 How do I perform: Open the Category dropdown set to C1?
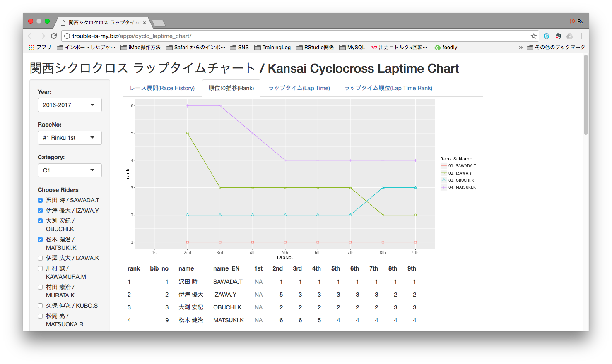pos(70,170)
